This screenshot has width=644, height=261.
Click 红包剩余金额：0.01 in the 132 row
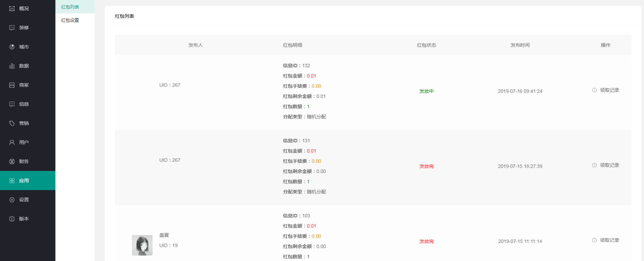pos(304,96)
